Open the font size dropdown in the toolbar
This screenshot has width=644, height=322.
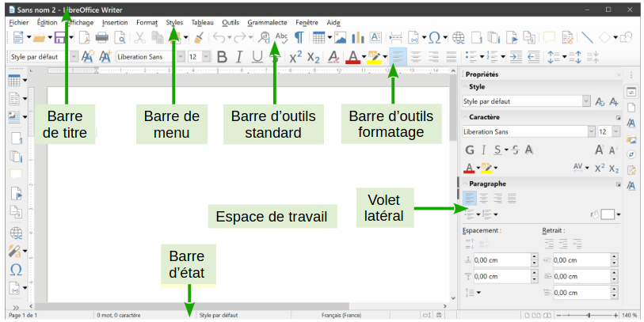coord(206,57)
